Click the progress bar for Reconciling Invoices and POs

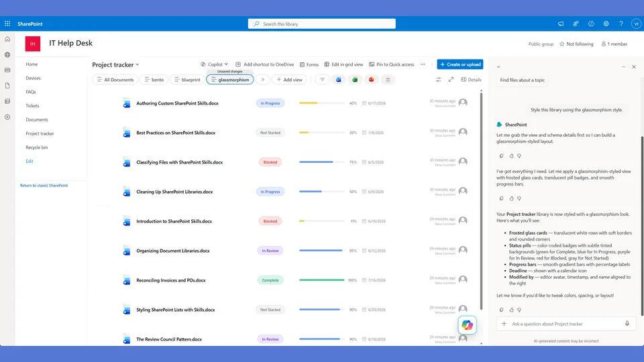[321, 280]
